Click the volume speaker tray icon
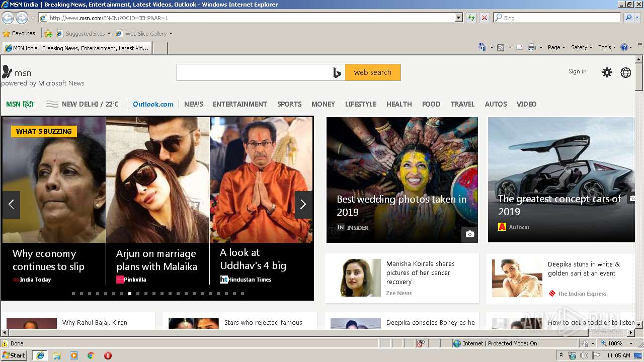Viewport: 644px width, 362px height. click(x=584, y=355)
